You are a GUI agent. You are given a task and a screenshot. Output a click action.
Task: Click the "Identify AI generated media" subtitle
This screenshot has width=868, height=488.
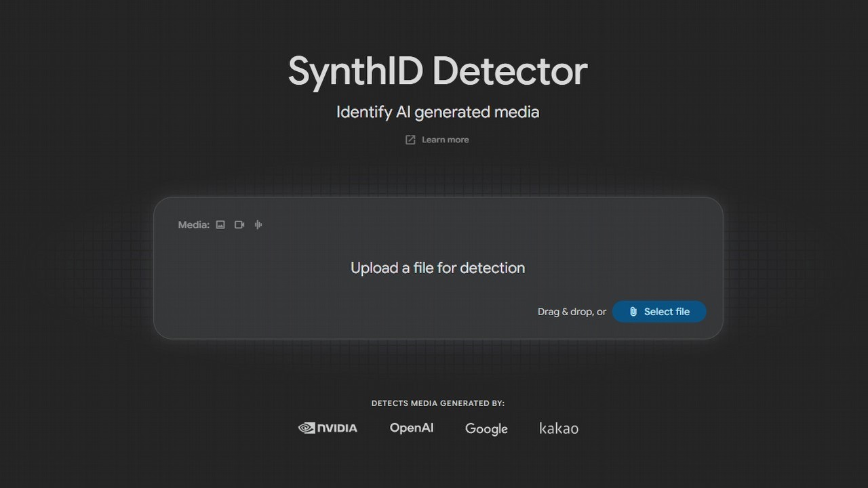(x=437, y=112)
